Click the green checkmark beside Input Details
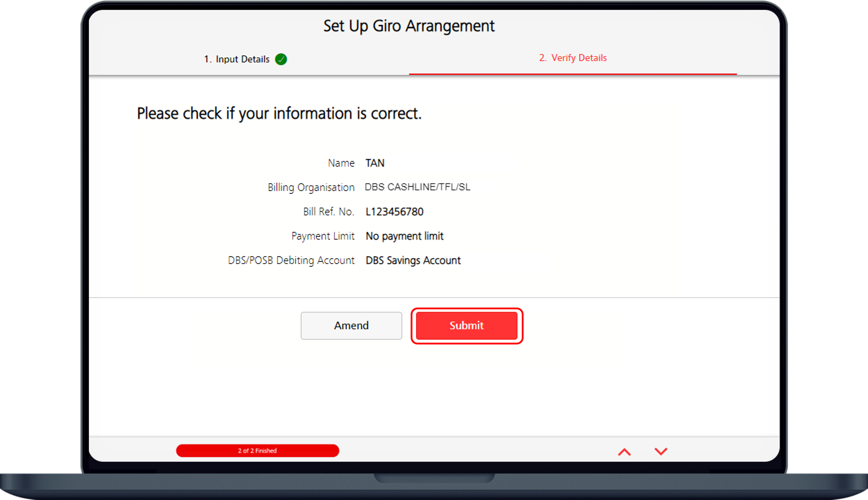The width and height of the screenshot is (868, 500). pyautogui.click(x=281, y=59)
